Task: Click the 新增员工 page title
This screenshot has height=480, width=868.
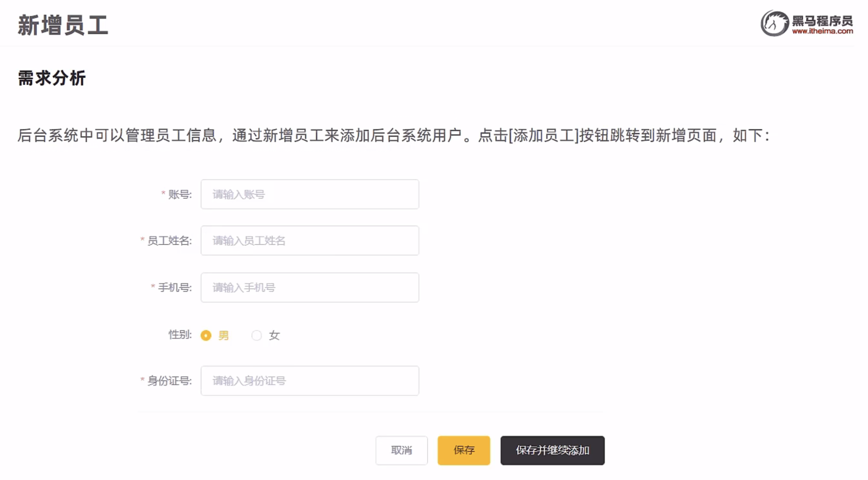Action: [x=63, y=25]
